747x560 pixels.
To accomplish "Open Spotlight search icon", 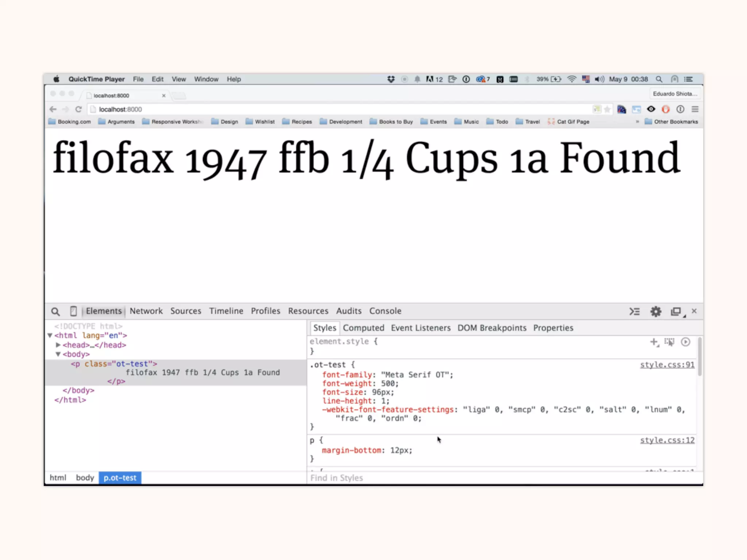I will coord(659,79).
